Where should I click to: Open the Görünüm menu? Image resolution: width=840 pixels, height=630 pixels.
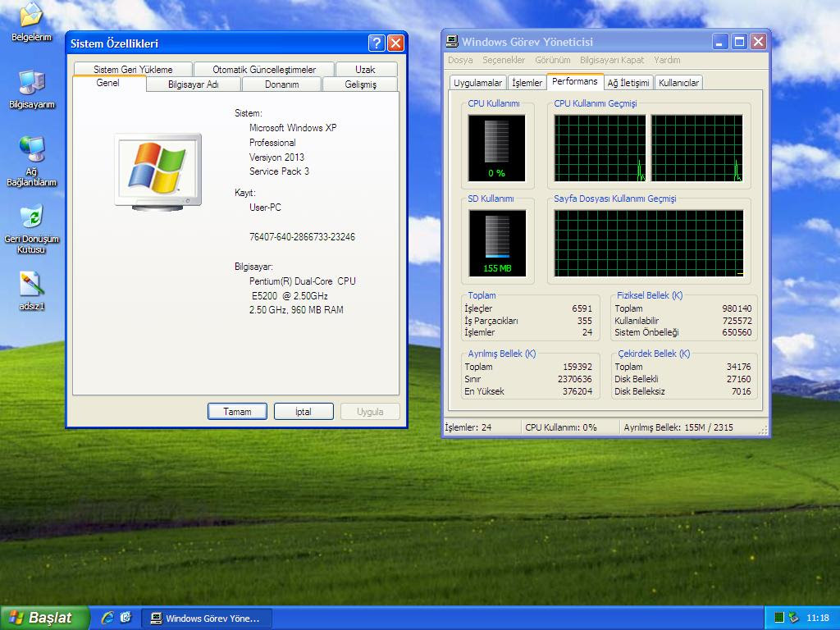tap(552, 60)
